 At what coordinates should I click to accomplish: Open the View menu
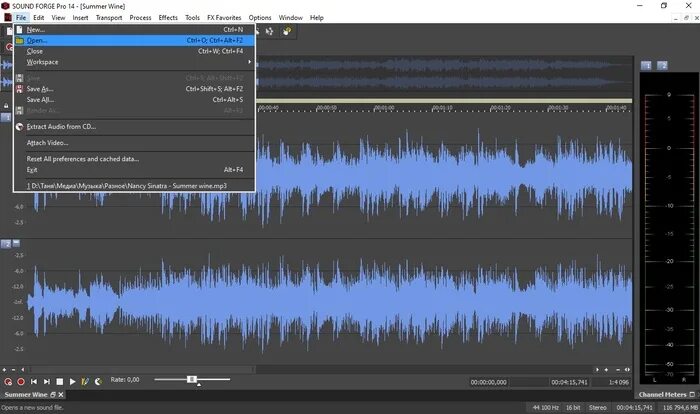coord(58,17)
